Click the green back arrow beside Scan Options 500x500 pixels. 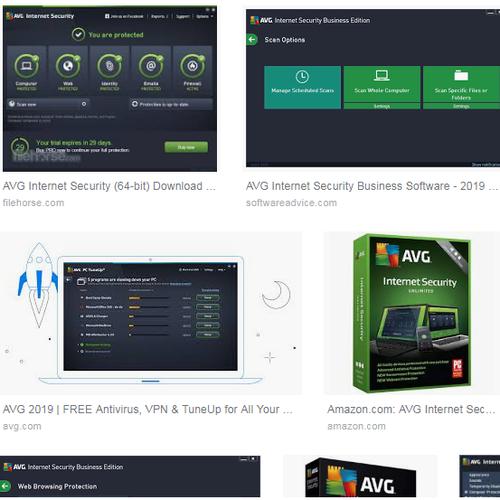(252, 40)
